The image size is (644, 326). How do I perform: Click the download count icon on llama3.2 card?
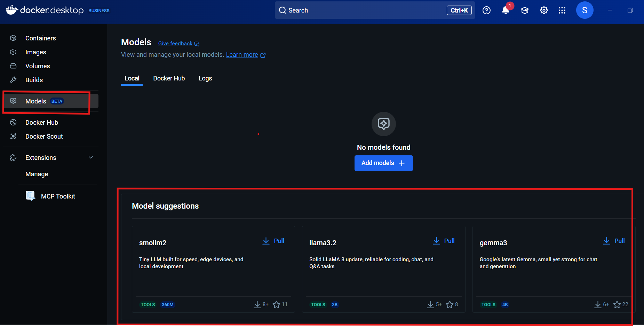[430, 304]
